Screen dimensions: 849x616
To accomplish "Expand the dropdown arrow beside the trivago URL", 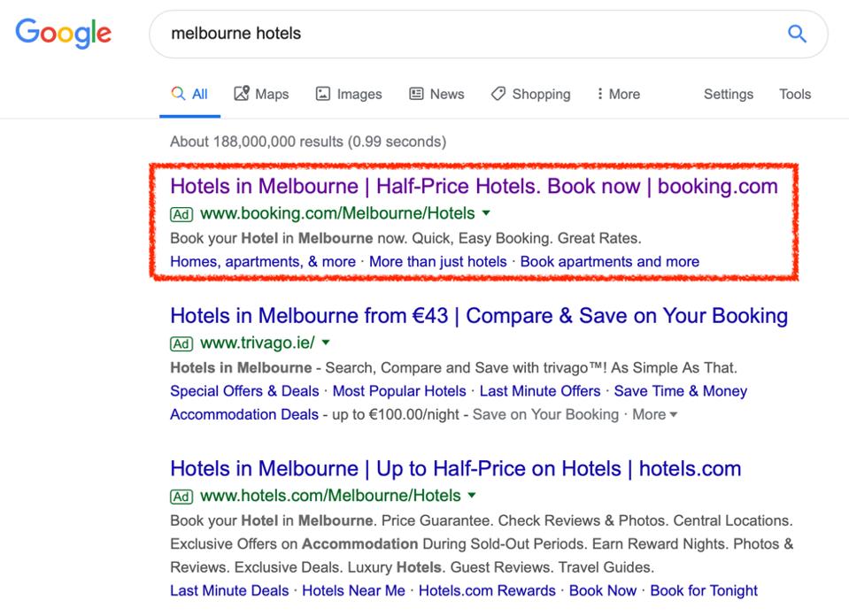I will 326,343.
